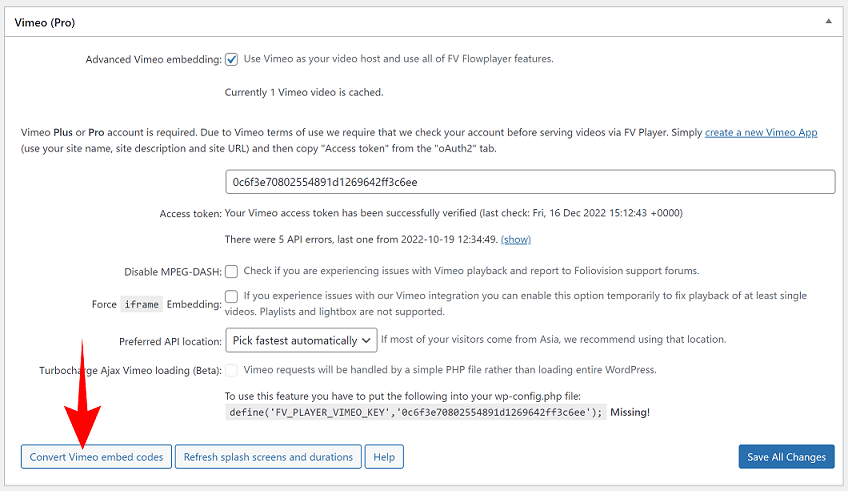
Task: Click the 'iframe' code label
Action: pos(142,304)
